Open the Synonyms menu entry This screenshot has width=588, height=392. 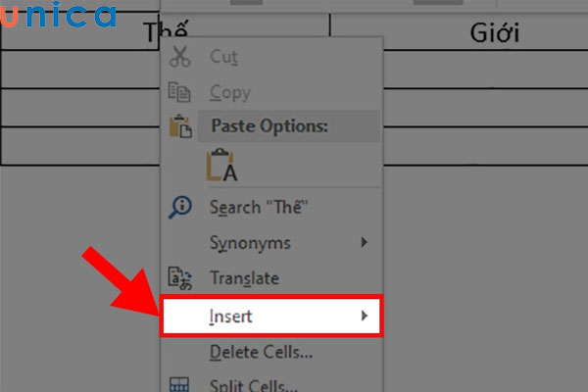250,242
